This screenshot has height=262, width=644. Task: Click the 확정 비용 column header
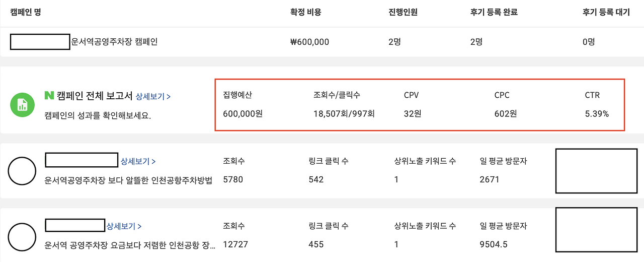click(x=306, y=12)
